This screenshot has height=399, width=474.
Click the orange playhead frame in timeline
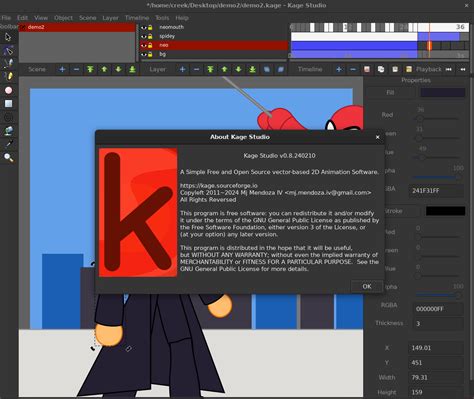point(429,45)
